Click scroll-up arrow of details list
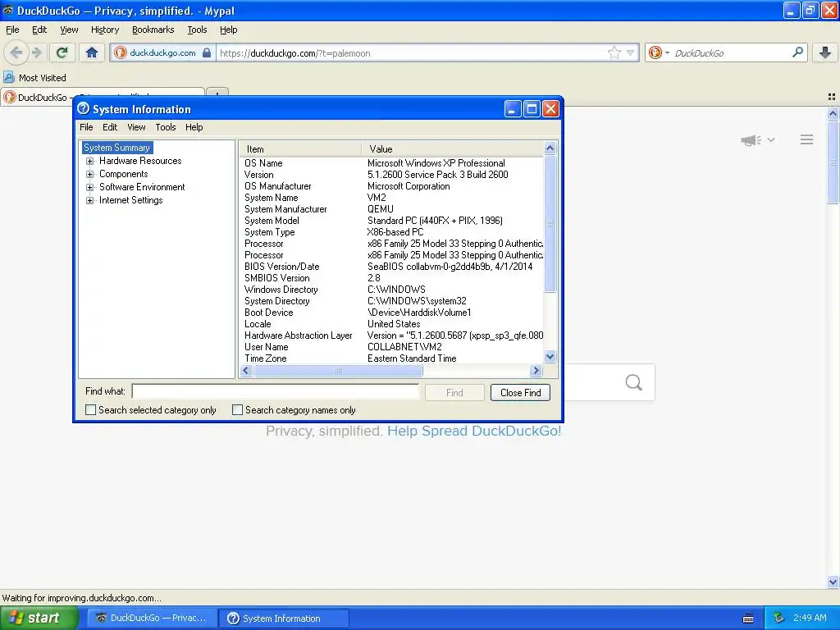Viewport: 840px width, 630px height. [x=550, y=148]
